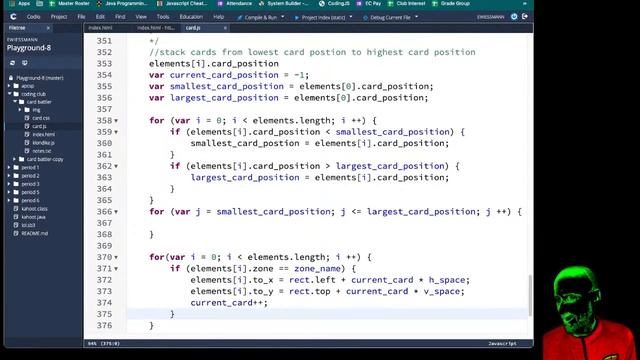This screenshot has height=360, width=640.
Task: Click the apcsp folder icon
Action: 16,86
